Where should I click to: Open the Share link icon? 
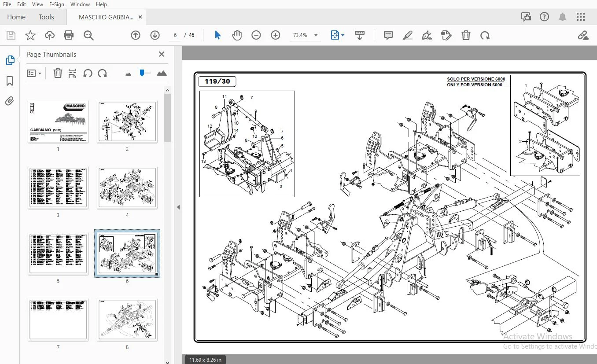click(x=583, y=35)
